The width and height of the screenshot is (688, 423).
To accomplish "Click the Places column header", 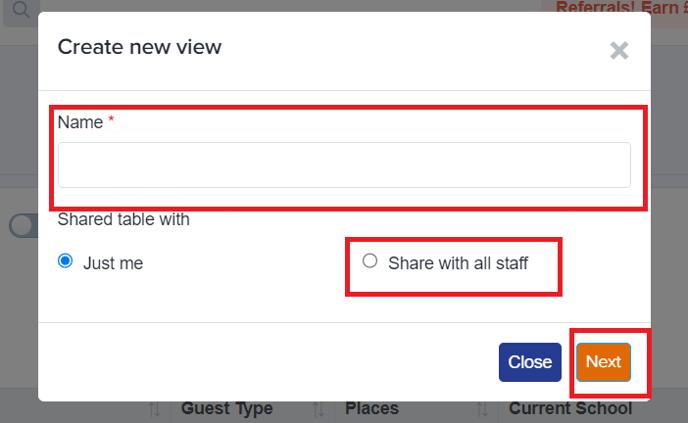I will 372,409.
